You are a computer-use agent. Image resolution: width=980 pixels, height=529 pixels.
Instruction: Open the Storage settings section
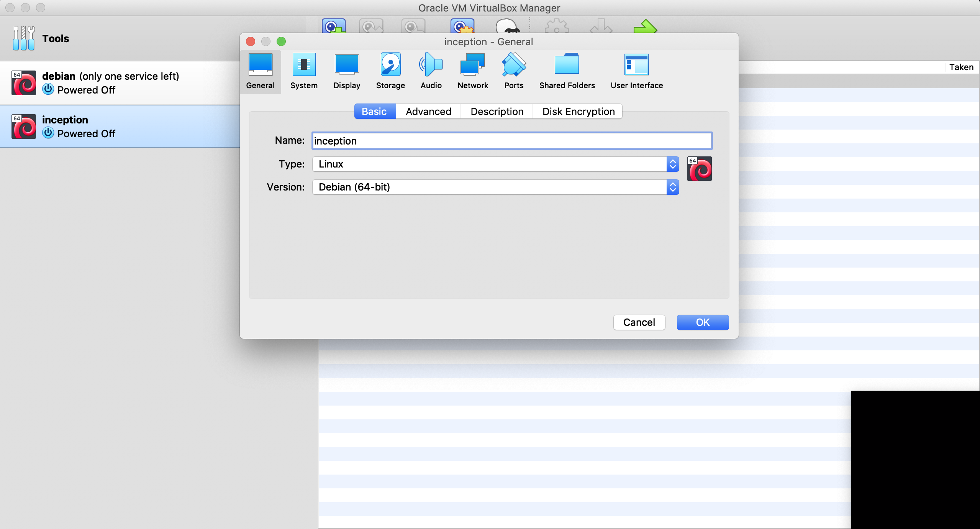coord(390,72)
